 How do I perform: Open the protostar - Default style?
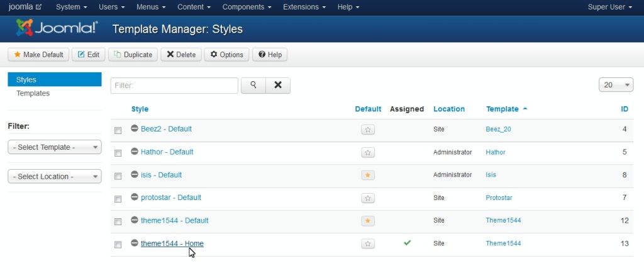(x=171, y=197)
